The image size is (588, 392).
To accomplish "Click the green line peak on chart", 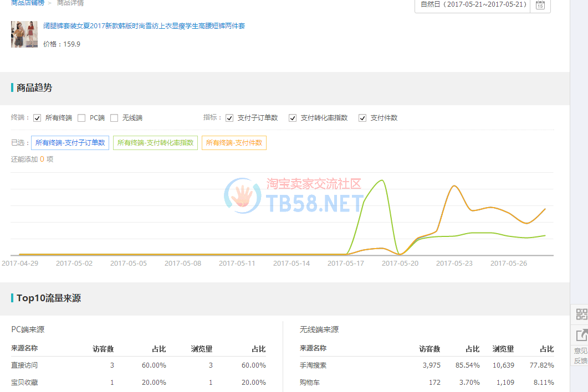I will [382, 180].
